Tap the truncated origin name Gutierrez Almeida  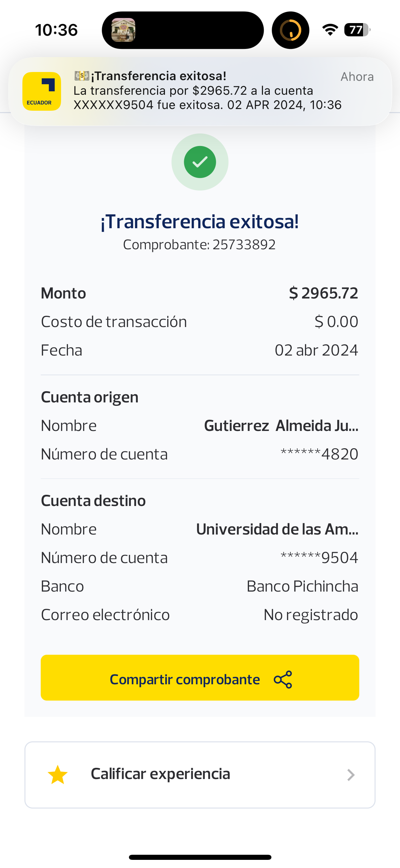coord(281,426)
